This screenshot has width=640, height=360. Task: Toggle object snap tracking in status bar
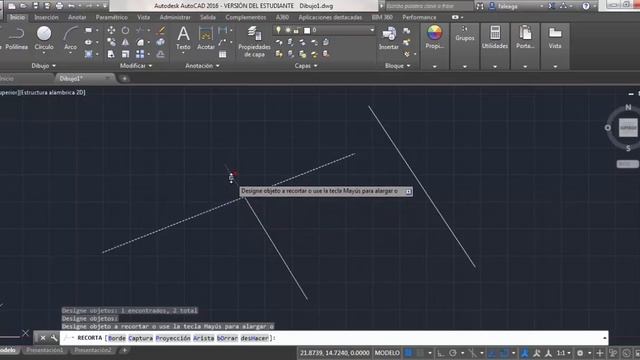click(492, 353)
